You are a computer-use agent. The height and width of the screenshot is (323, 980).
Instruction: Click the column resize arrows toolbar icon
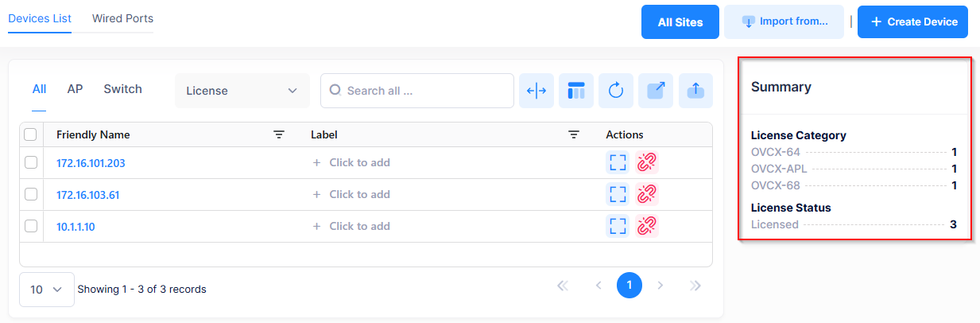tap(536, 91)
